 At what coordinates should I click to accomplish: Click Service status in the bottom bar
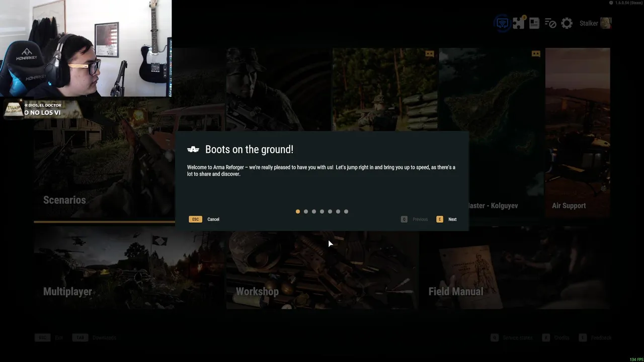pos(518,338)
